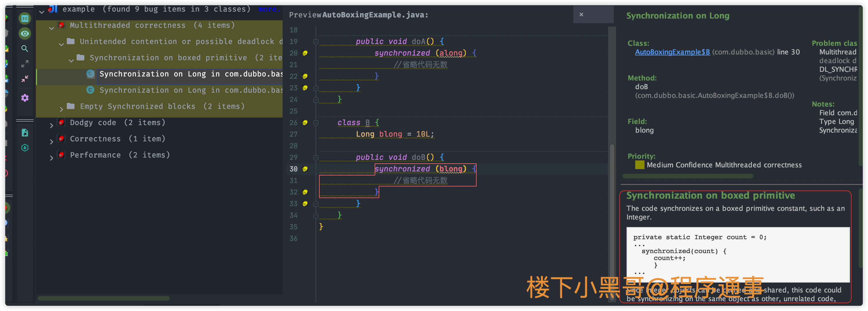Viewport: 868px width, 311px height.
Task: Toggle the preview eye icon
Action: click(x=25, y=33)
